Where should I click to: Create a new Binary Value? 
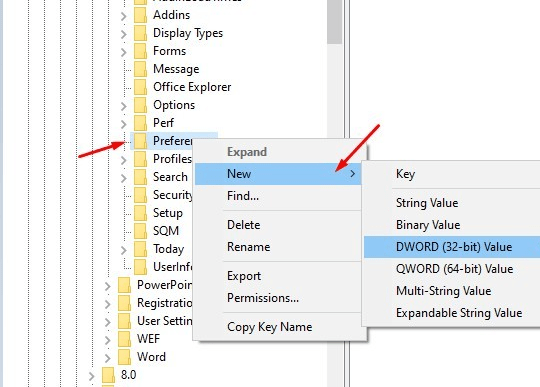452,225
